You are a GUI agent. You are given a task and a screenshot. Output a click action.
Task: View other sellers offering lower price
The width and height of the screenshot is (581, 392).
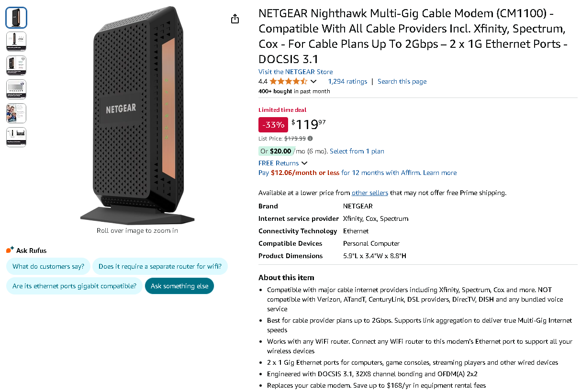click(x=369, y=193)
